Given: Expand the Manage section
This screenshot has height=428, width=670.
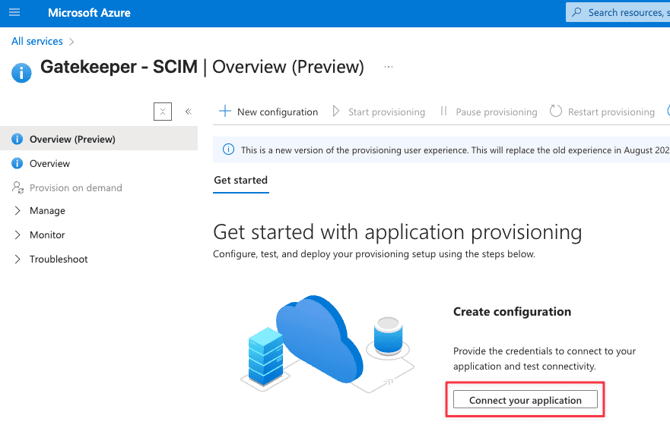Looking at the screenshot, I should [x=17, y=211].
